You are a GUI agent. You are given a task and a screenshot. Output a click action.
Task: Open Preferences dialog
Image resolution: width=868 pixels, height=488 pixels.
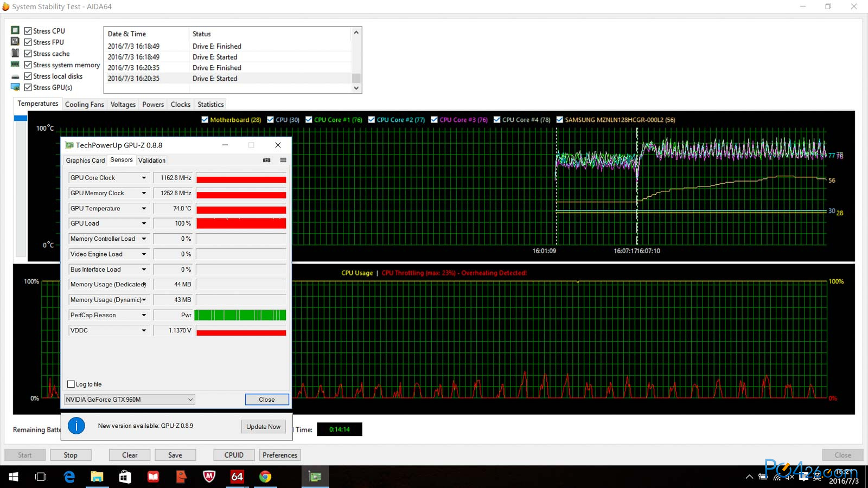tap(280, 455)
